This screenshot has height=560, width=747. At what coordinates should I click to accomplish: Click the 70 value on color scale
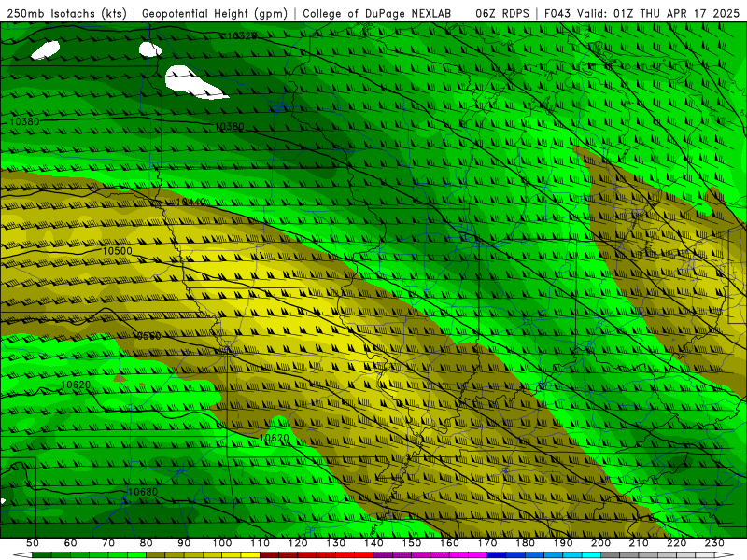[108, 543]
